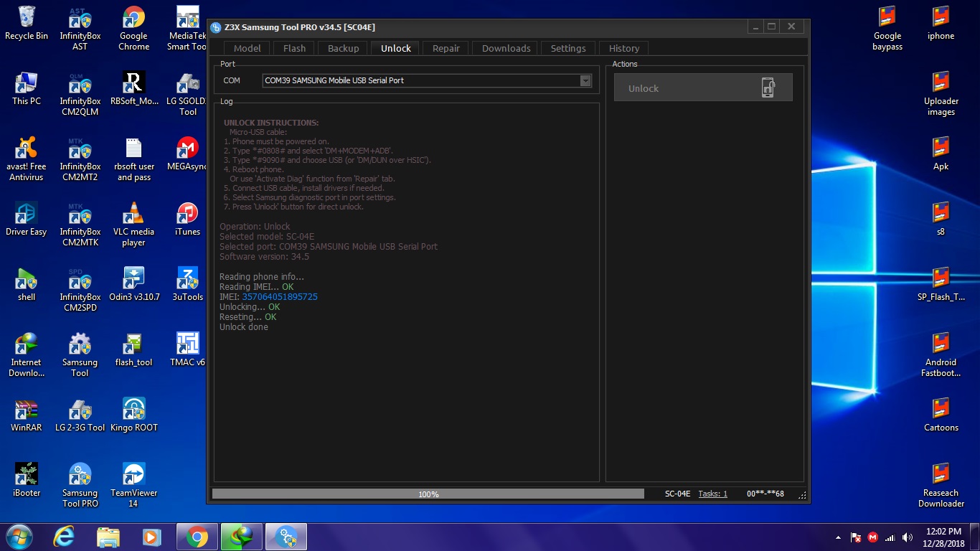Switch to the Flash tab
Viewport: 980px width, 551px height.
coord(294,48)
